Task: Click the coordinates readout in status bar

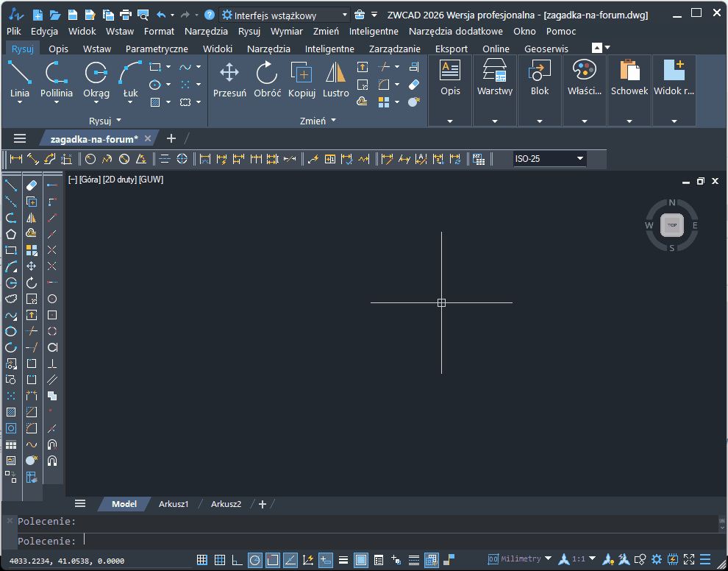Action: 67,561
